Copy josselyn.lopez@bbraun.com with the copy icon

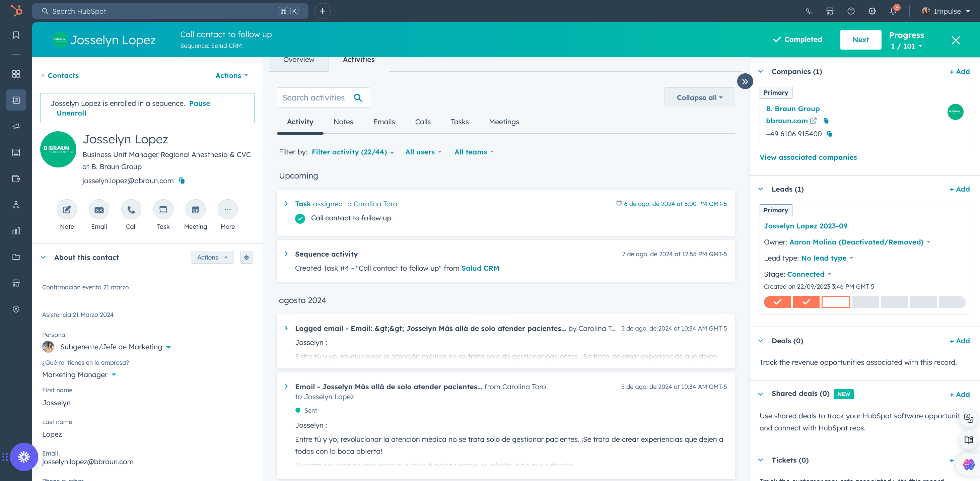(182, 181)
